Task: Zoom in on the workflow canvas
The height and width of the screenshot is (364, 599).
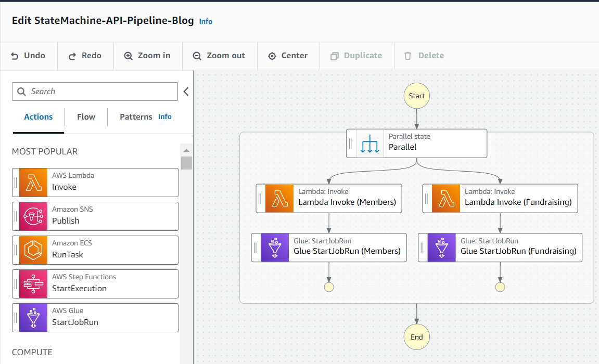Action: click(x=147, y=56)
